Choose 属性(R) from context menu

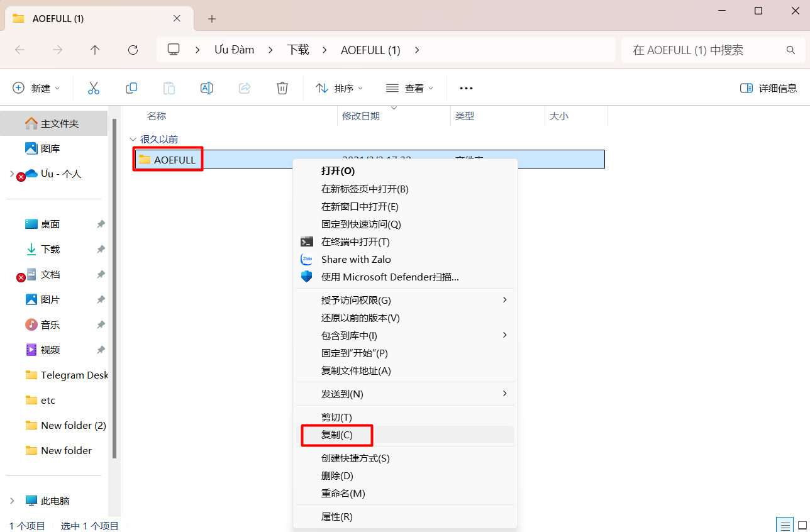(405, 517)
